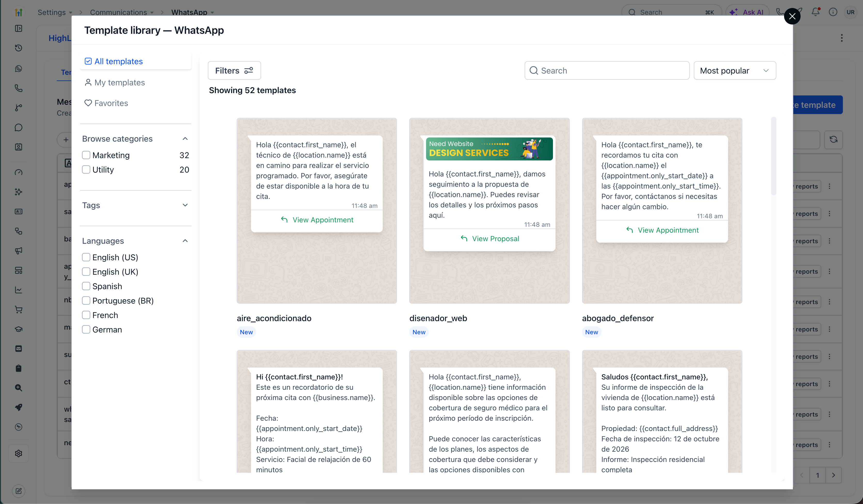863x504 pixels.
Task: Click the template library search field
Action: (607, 70)
